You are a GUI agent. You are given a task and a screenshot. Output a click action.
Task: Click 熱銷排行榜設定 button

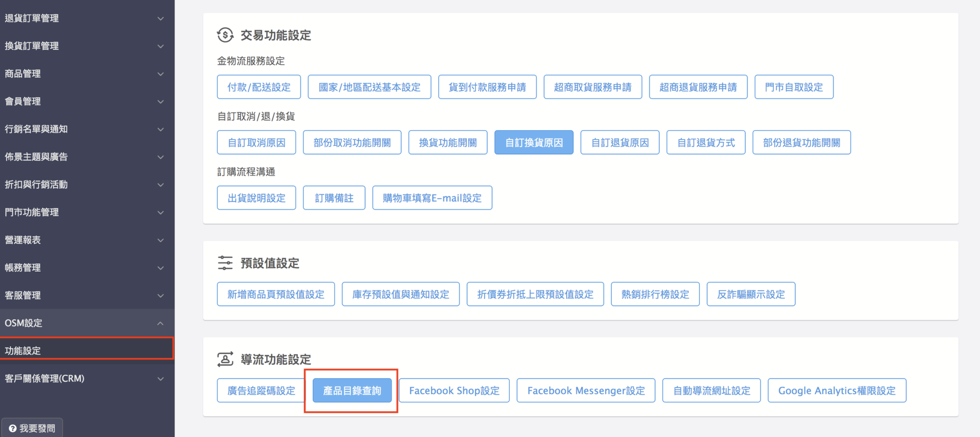pyautogui.click(x=655, y=294)
